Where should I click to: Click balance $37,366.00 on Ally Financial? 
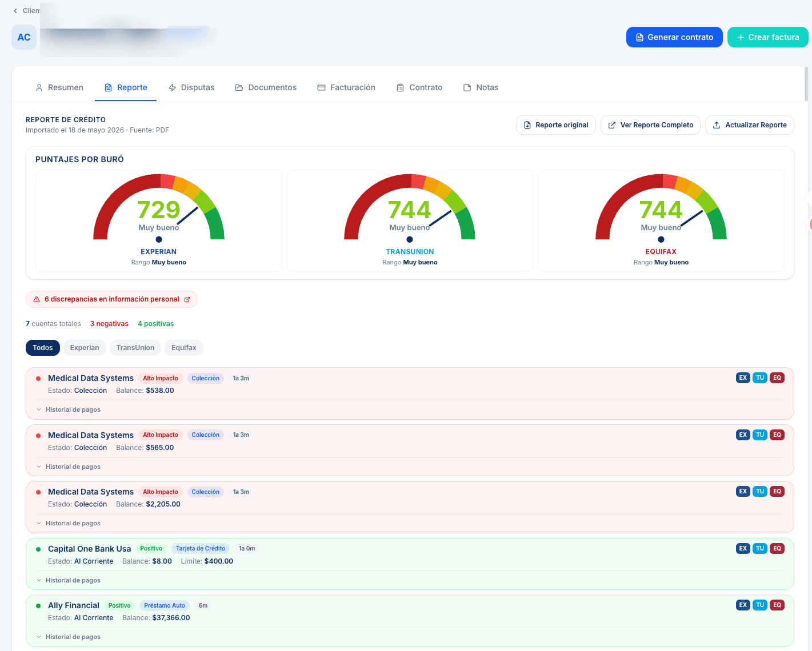(x=171, y=618)
